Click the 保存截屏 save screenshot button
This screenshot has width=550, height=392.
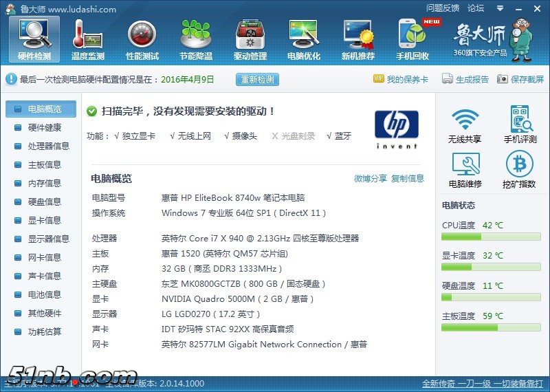520,80
